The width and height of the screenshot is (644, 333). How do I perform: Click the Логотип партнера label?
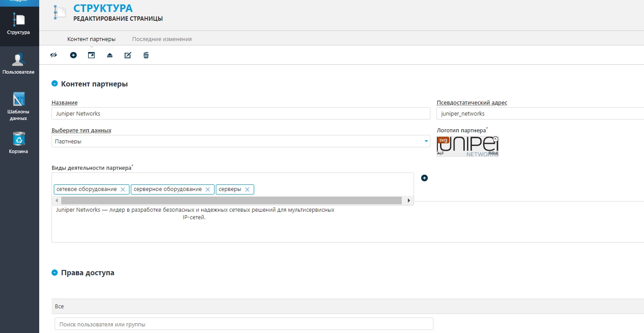tap(462, 130)
